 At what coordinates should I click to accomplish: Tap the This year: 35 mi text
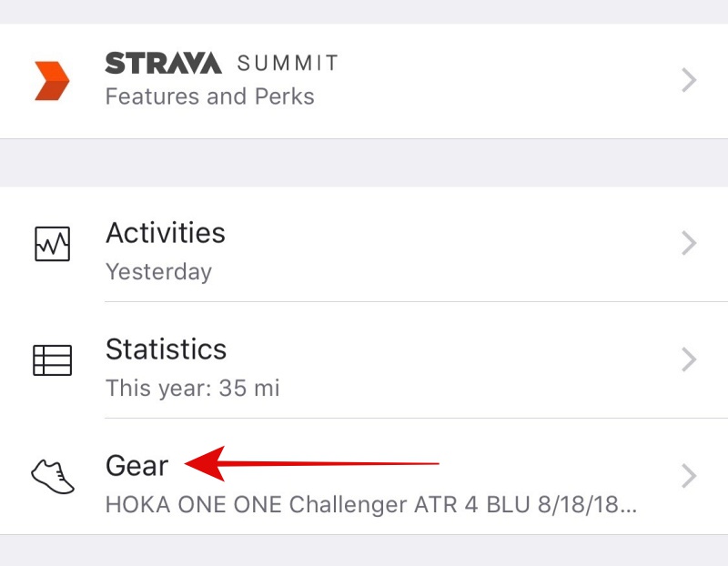click(193, 389)
